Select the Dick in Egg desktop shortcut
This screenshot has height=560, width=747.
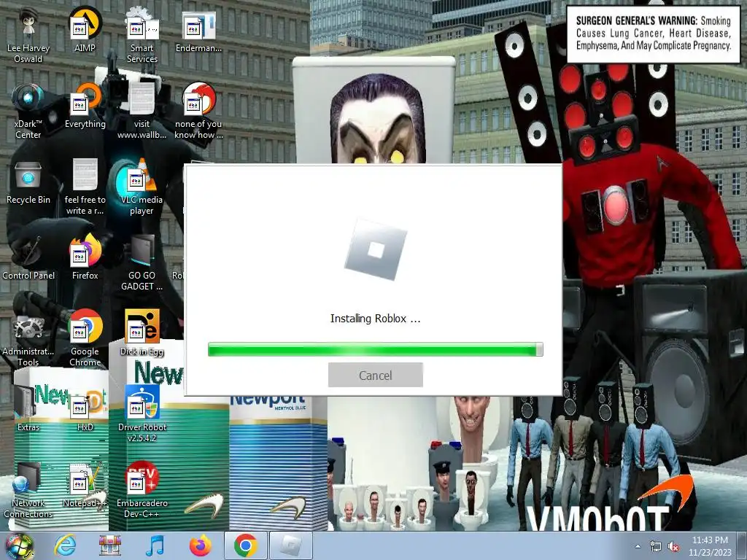click(142, 333)
